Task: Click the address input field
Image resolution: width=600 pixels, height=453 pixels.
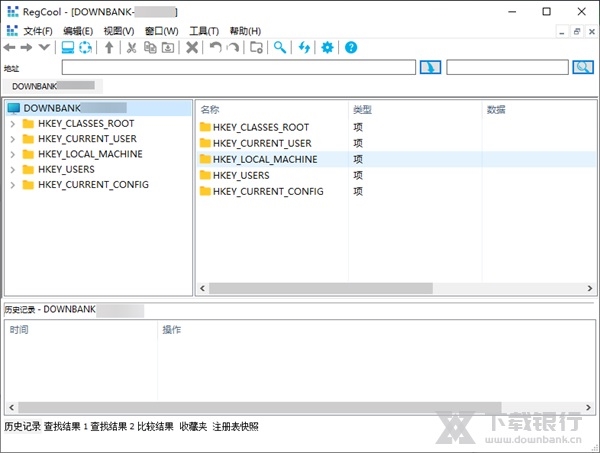Action: (239, 67)
